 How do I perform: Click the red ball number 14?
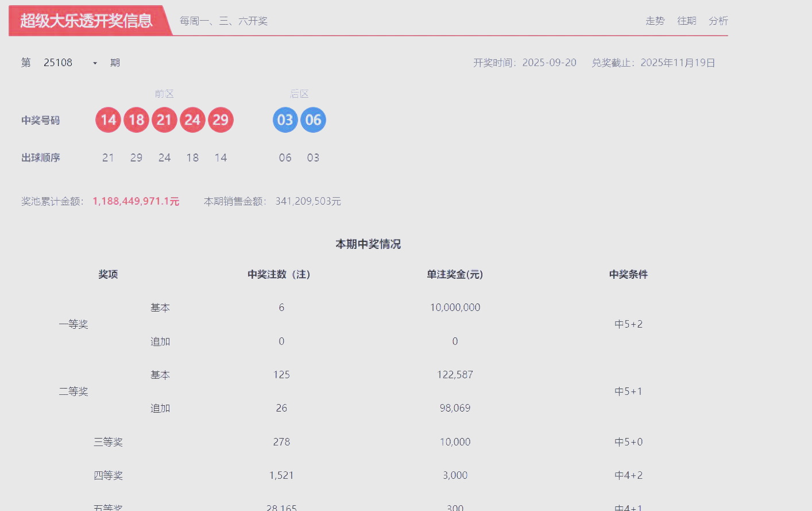pos(108,120)
